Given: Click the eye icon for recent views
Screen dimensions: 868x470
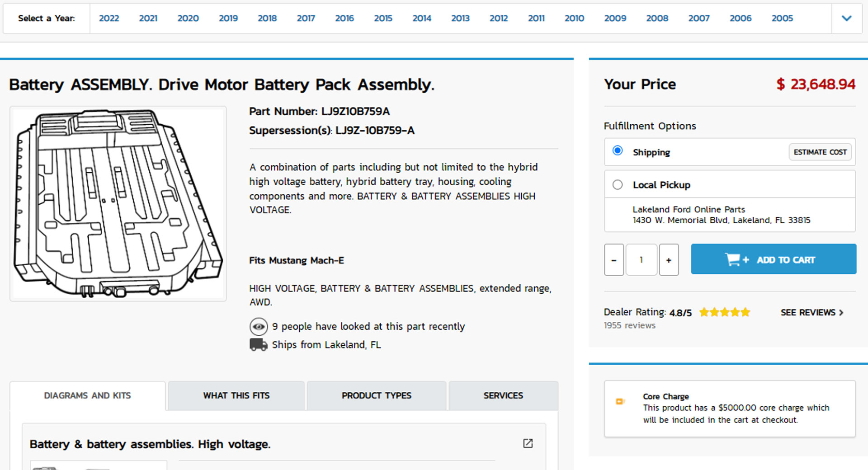Looking at the screenshot, I should click(259, 326).
